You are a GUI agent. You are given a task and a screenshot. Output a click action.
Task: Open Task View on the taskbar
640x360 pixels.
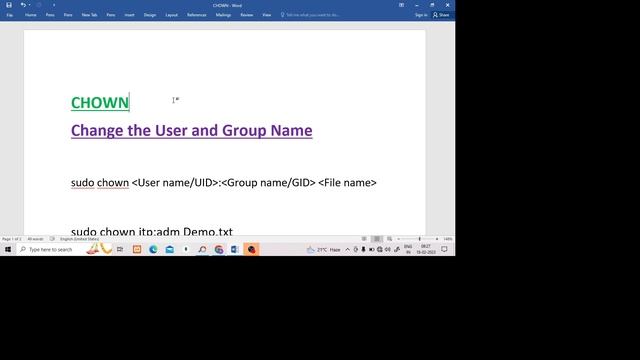pos(120,249)
